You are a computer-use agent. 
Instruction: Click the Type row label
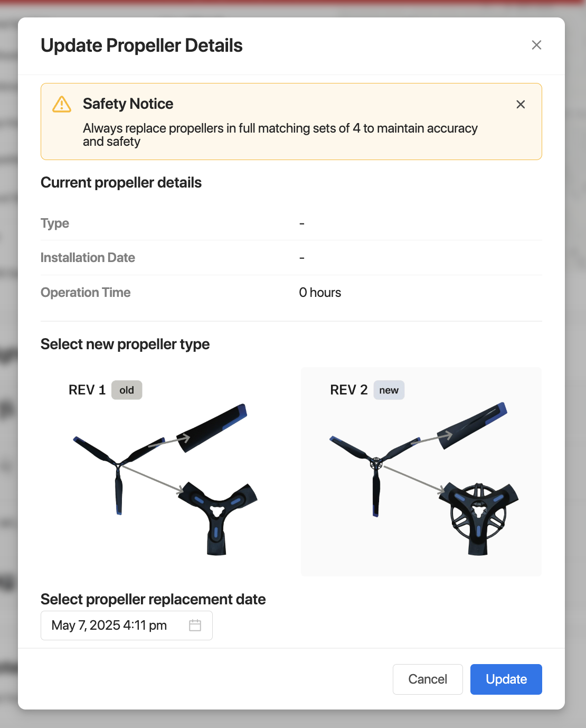55,223
